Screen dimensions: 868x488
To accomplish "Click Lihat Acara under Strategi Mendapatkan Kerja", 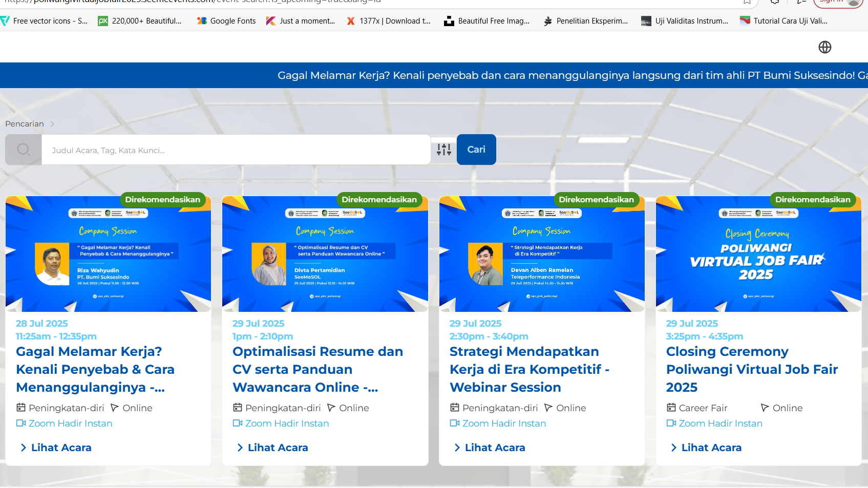I will [x=490, y=448].
